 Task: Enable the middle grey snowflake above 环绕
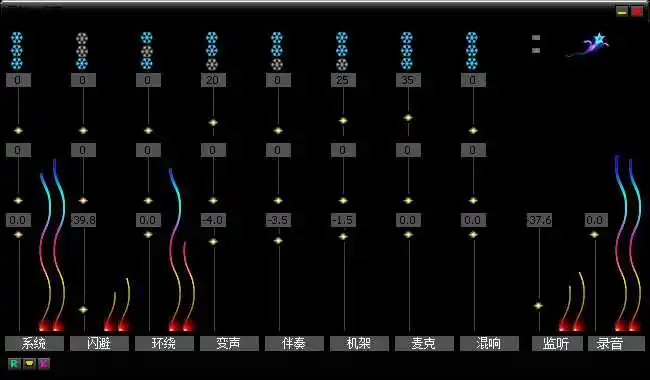tap(147, 51)
